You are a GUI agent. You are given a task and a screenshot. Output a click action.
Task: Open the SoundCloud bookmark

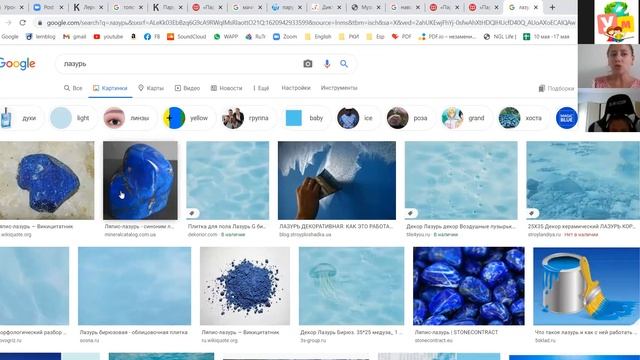coord(187,37)
